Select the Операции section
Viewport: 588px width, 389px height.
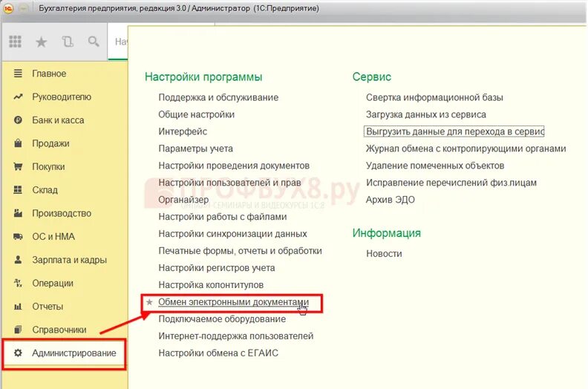[x=53, y=283]
